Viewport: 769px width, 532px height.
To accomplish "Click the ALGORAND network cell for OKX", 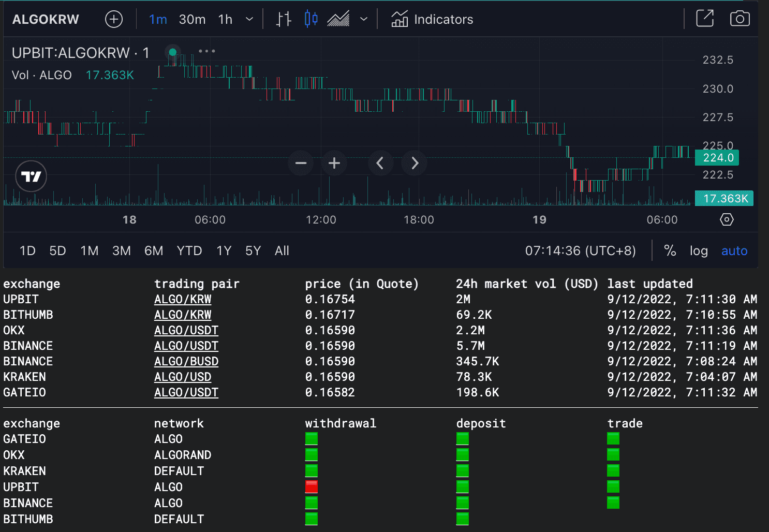I will tap(183, 455).
